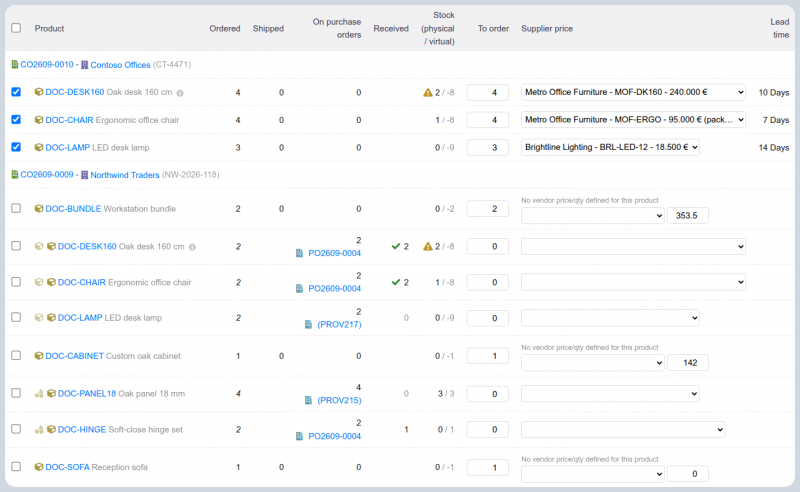Click the green received checkmark in Northwind DOC-CHAIR row

pyautogui.click(x=395, y=282)
